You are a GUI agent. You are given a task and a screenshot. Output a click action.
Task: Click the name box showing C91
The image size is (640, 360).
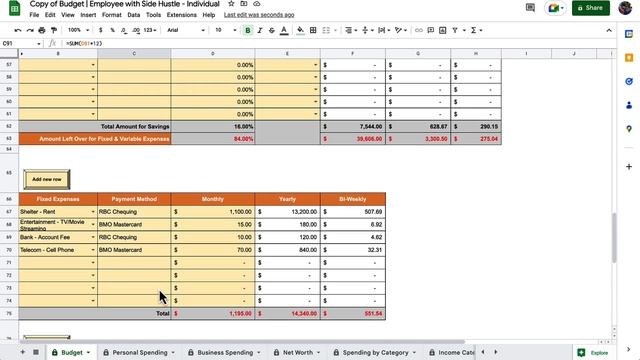click(21, 43)
